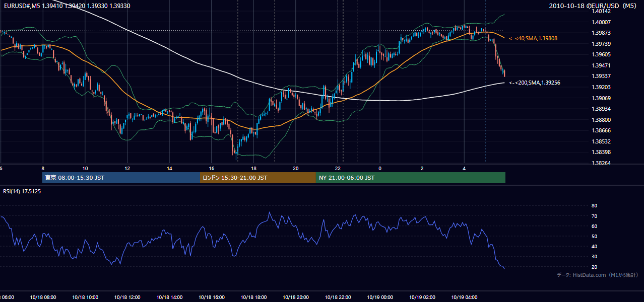Click hour marker 16 under price chart
644x302 pixels.
(212, 169)
